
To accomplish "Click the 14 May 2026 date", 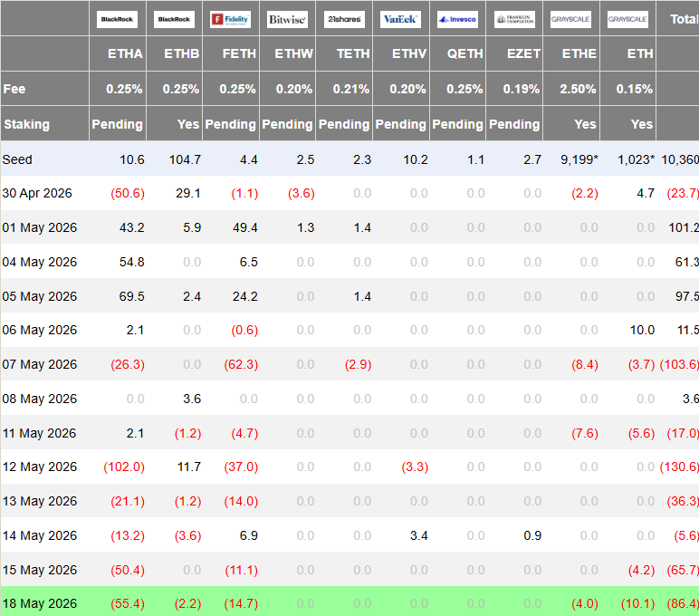I will point(40,535).
